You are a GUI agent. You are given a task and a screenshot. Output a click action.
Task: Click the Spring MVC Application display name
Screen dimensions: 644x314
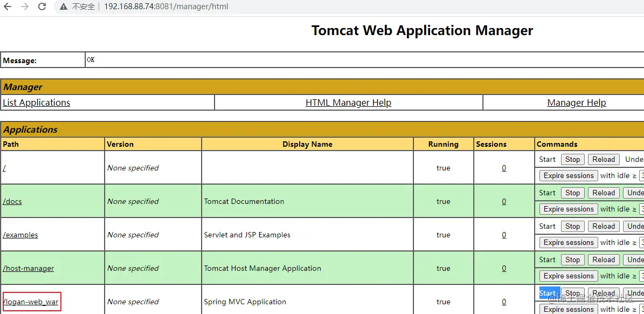245,302
